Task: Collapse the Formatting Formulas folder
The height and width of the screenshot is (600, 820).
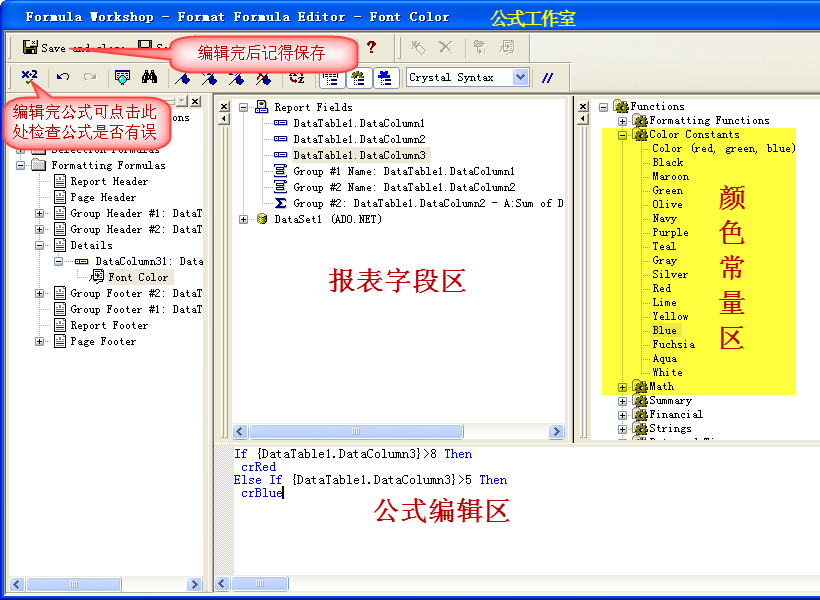Action: pyautogui.click(x=20, y=165)
